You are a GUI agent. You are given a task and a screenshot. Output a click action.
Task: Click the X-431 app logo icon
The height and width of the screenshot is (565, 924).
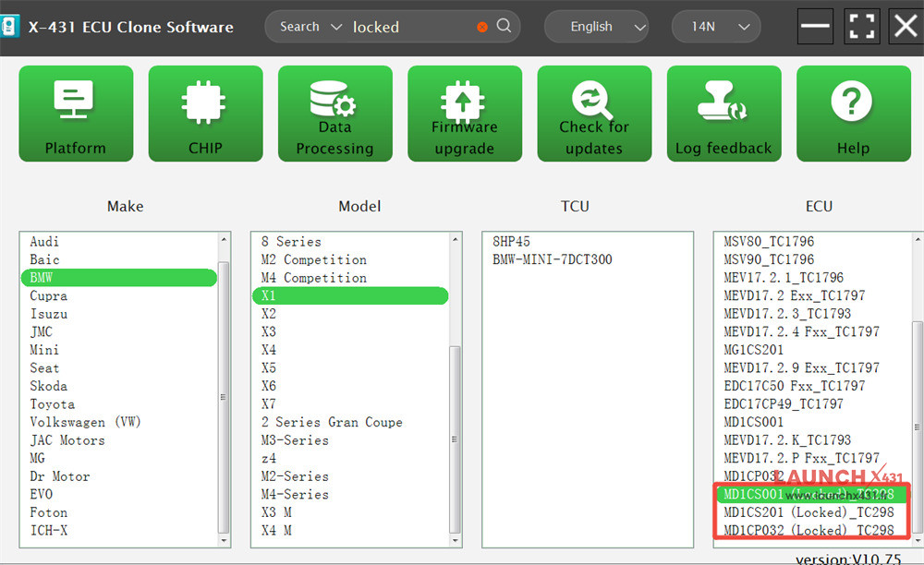click(x=9, y=27)
